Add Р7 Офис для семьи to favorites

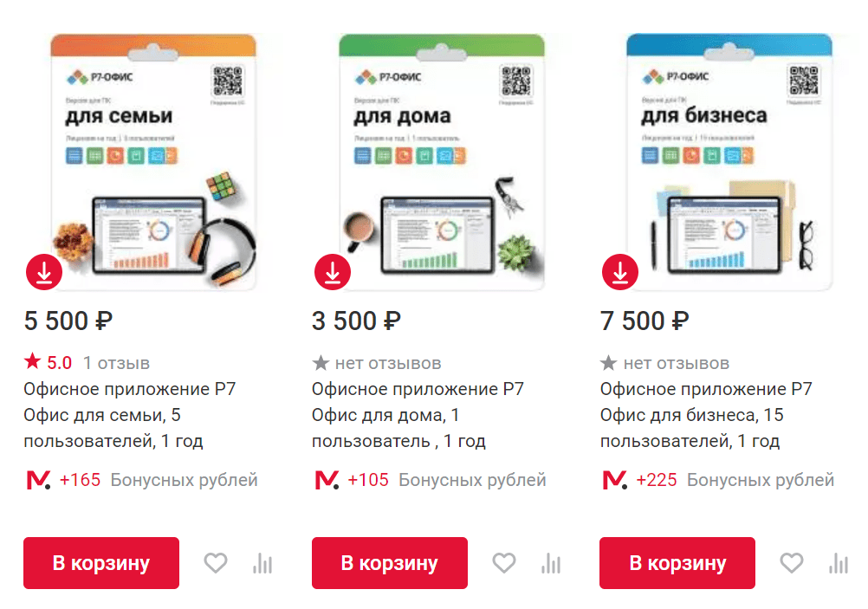click(x=216, y=563)
